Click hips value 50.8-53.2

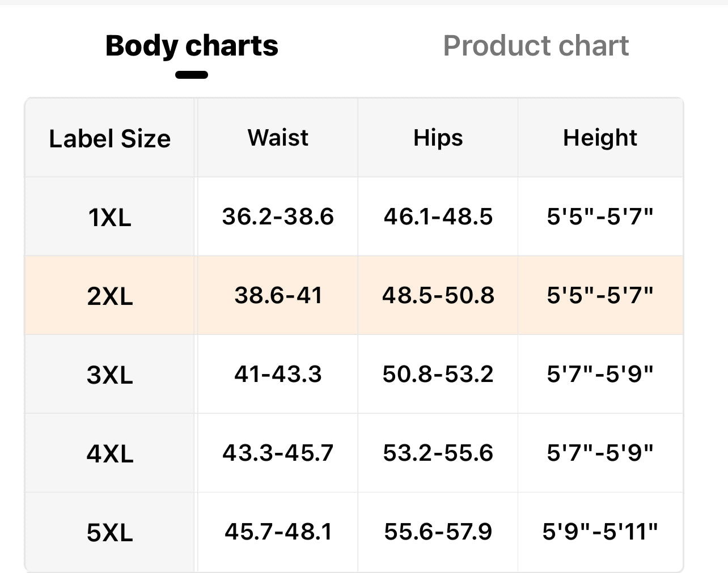pyautogui.click(x=438, y=374)
